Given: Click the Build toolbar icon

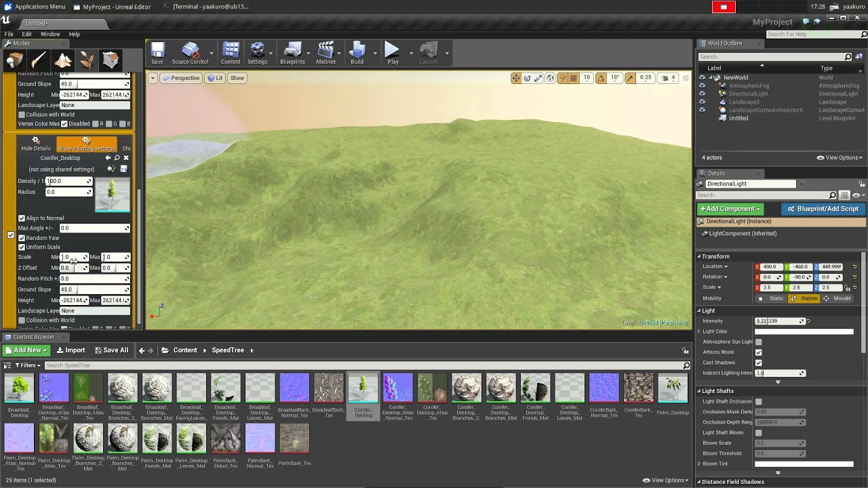Looking at the screenshot, I should tap(357, 54).
